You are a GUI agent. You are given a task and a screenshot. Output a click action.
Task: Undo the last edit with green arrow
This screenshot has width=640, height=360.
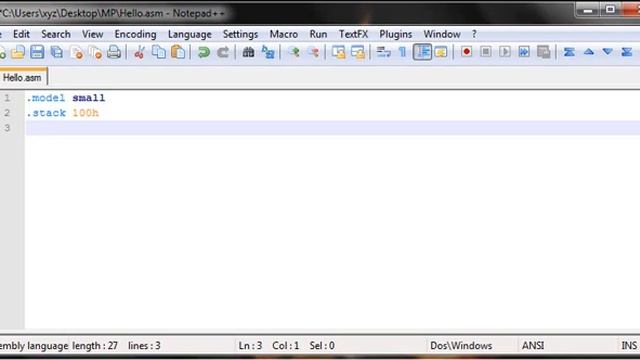pyautogui.click(x=203, y=52)
